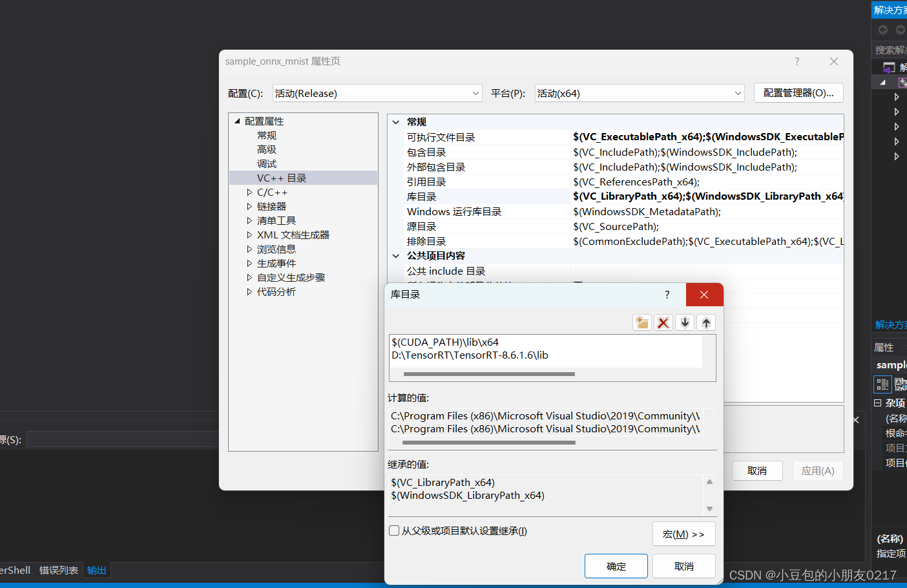
Task: Close the output pane with its X
Action: [856, 420]
